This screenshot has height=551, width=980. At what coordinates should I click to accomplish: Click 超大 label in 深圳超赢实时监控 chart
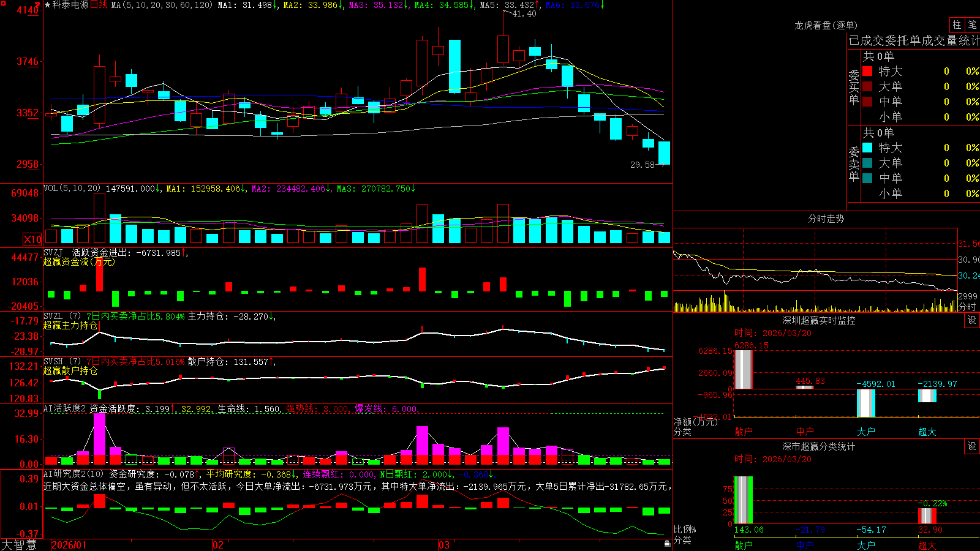pos(927,432)
